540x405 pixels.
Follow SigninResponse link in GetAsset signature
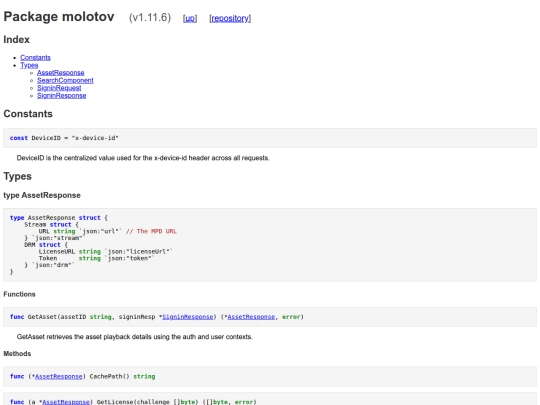188,317
